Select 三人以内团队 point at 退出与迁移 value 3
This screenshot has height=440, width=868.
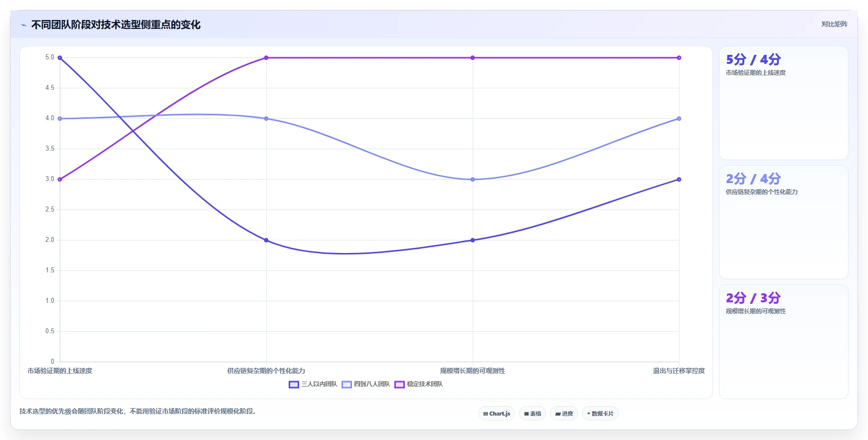coord(679,180)
